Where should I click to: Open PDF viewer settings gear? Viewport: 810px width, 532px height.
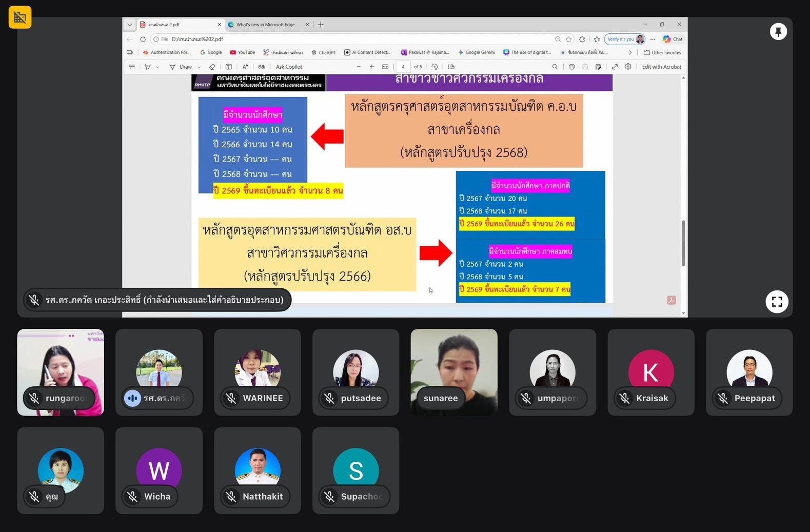coord(628,67)
